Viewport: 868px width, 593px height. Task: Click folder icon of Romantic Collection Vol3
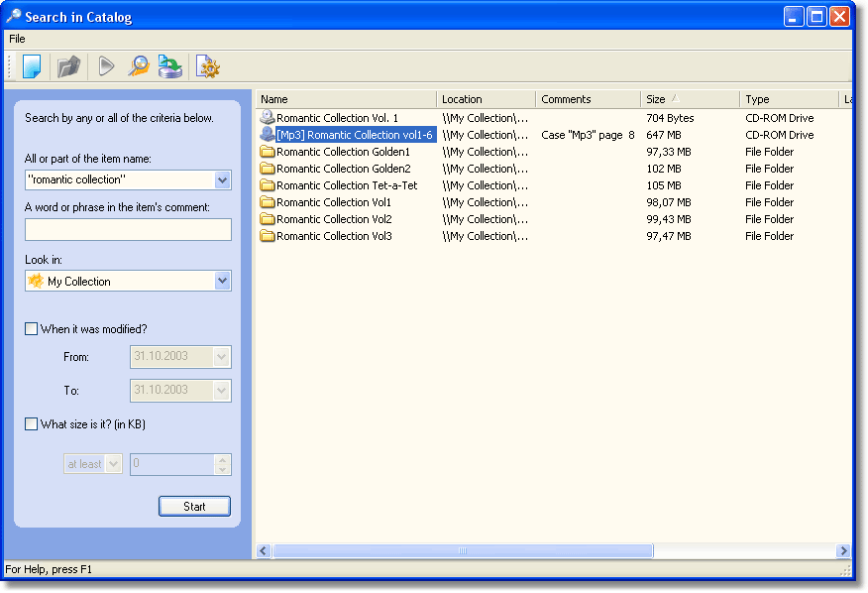point(268,236)
